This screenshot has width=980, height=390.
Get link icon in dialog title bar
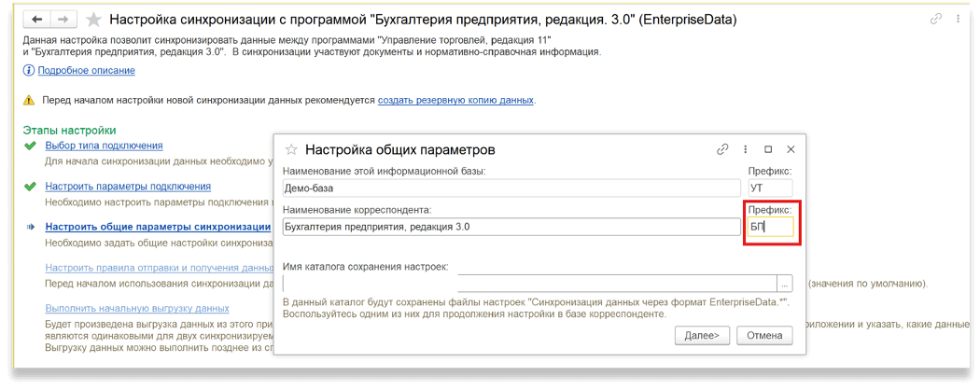pos(722,149)
